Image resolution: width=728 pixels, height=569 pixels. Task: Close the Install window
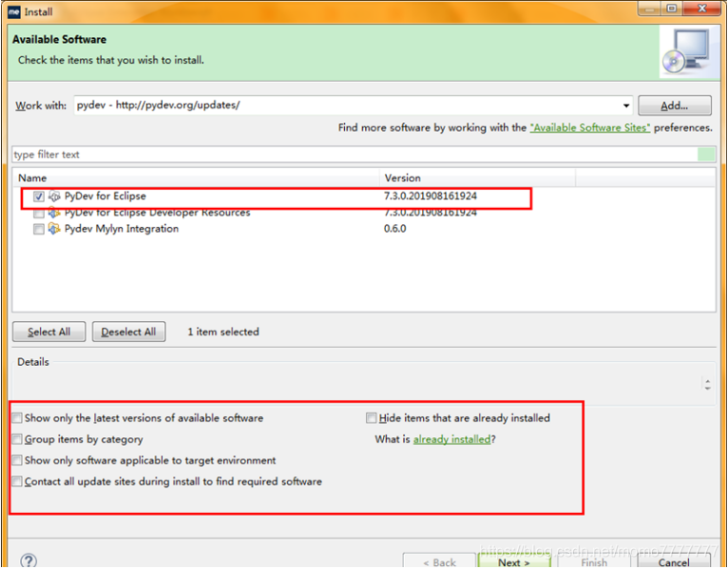point(702,9)
